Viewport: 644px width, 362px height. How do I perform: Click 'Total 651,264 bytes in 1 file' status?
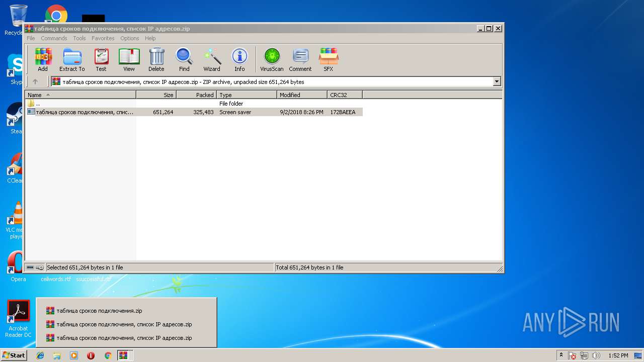tap(309, 267)
